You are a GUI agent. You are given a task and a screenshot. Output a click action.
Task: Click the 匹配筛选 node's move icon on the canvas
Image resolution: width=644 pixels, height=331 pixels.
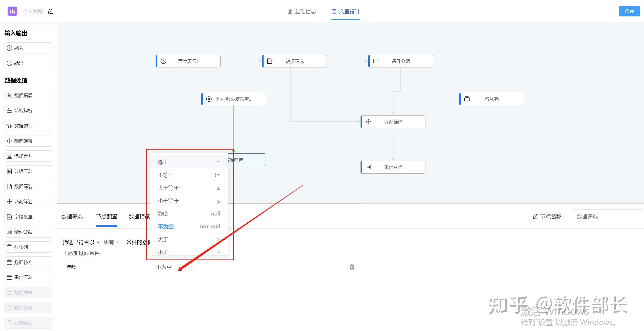(368, 122)
